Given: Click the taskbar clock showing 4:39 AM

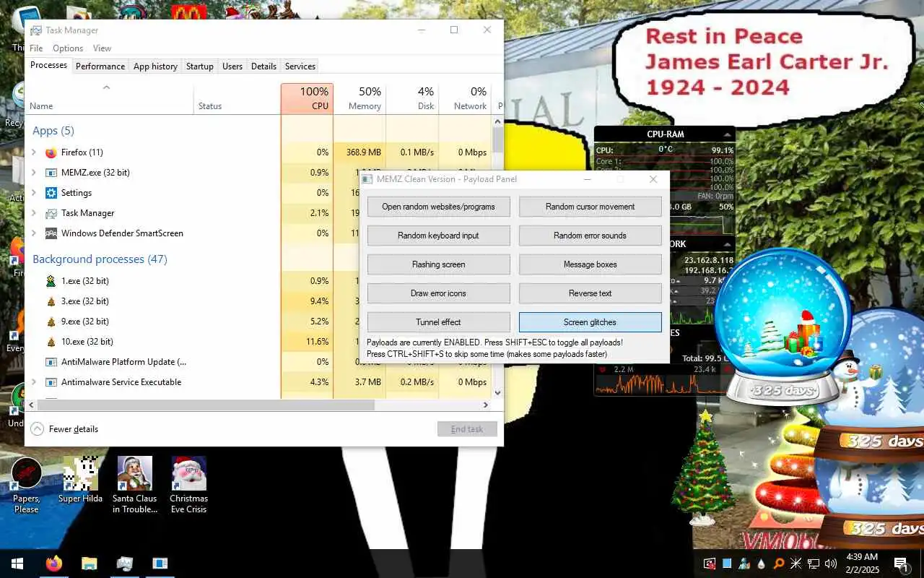Looking at the screenshot, I should point(862,564).
